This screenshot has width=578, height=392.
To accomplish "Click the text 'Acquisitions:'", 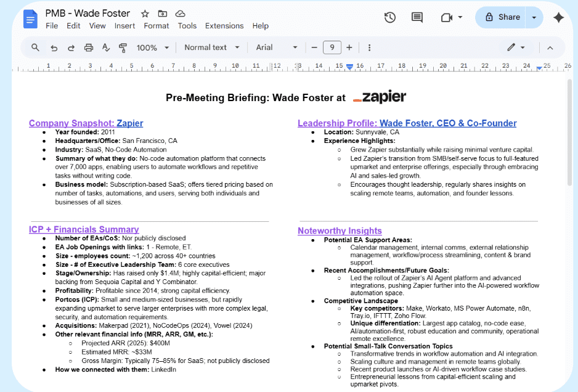I will 76,325.
